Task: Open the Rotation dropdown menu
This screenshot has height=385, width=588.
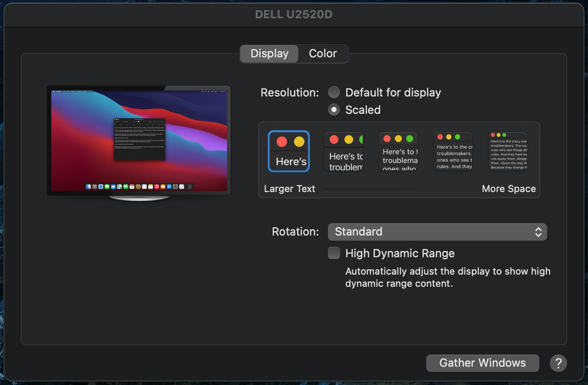Action: (437, 232)
